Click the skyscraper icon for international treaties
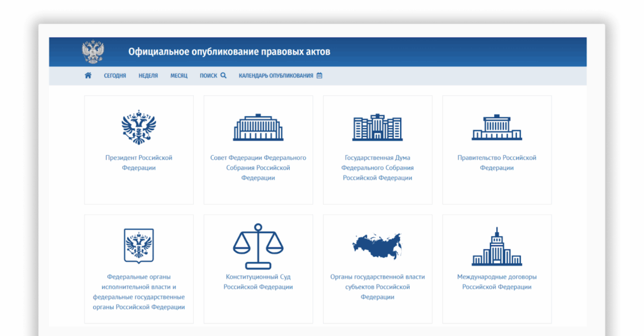The height and width of the screenshot is (336, 644). (x=497, y=246)
